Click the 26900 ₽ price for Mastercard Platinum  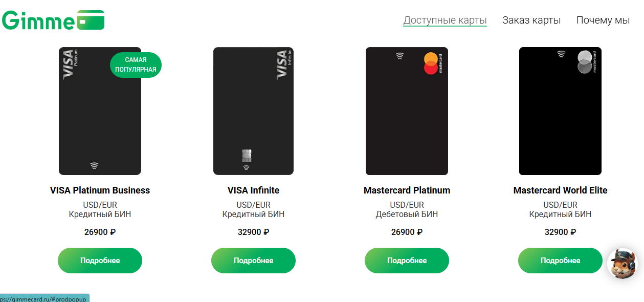[406, 231]
